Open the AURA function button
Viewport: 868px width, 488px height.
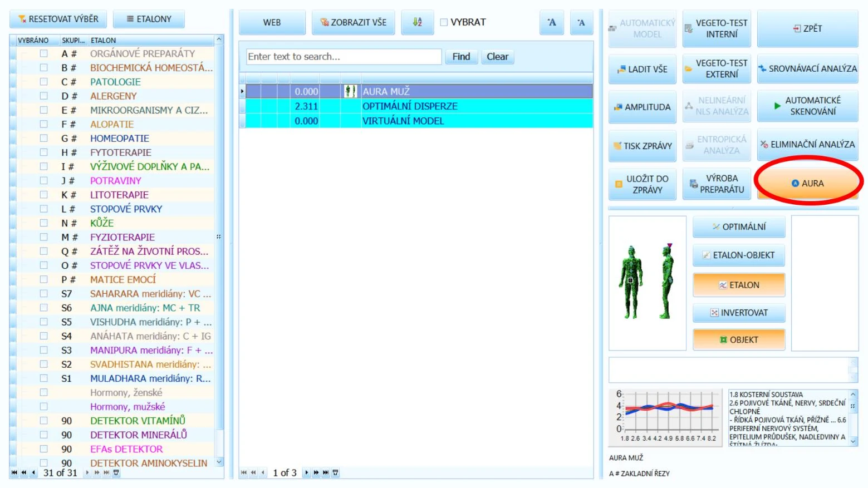tap(807, 183)
